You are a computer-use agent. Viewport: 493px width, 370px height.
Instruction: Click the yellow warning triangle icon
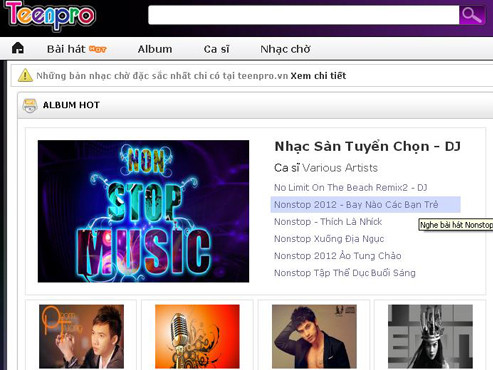pos(25,75)
